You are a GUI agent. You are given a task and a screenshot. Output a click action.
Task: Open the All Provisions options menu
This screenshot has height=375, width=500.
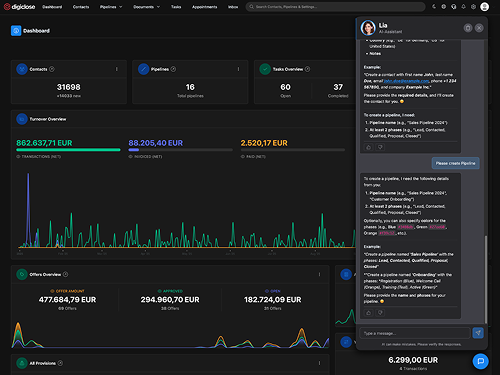[x=319, y=363]
